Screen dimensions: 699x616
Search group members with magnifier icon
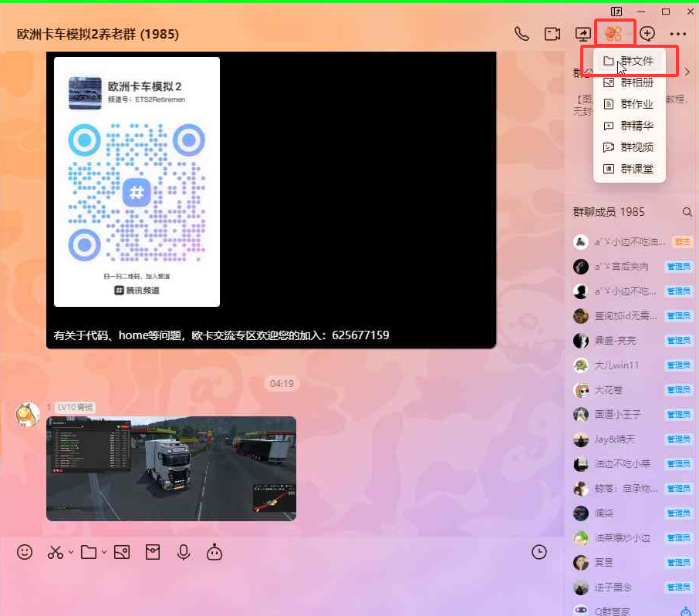click(x=687, y=212)
